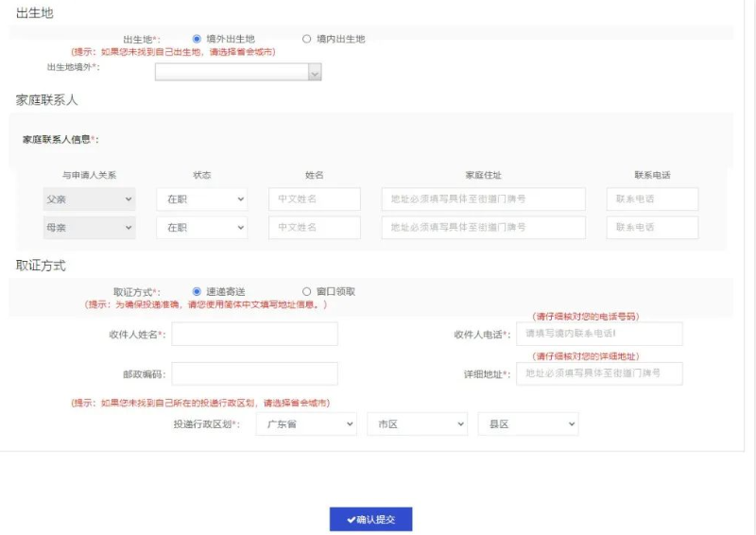Click the mother's 家庭住址 address field
756x535 pixels.
point(483,228)
